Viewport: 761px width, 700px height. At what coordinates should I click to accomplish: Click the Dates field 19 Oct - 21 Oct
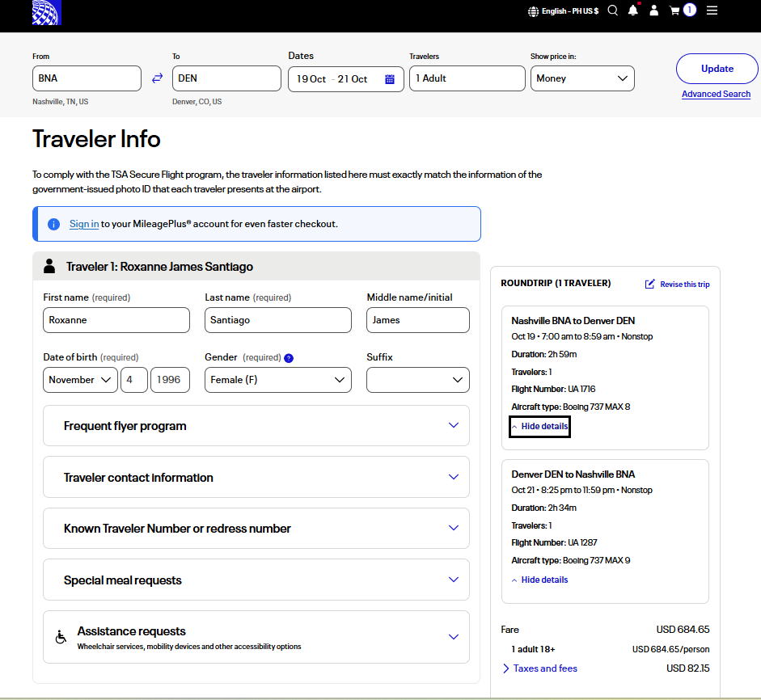click(346, 79)
